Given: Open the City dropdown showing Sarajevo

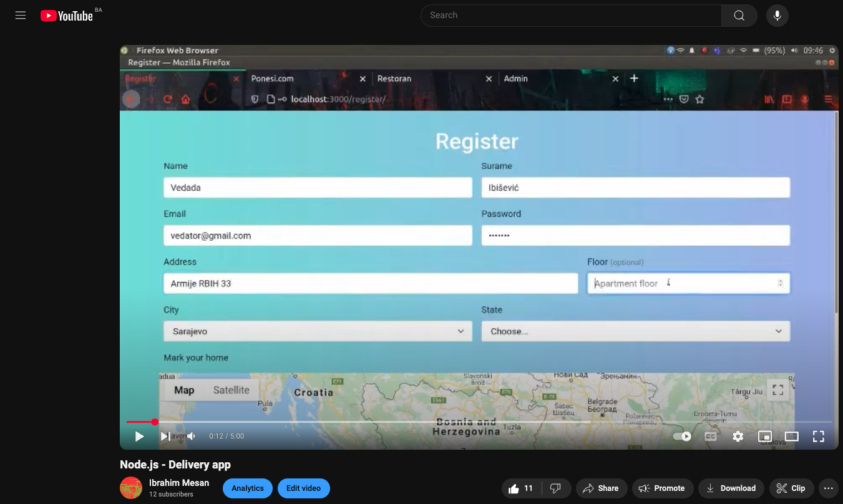Looking at the screenshot, I should [x=318, y=331].
